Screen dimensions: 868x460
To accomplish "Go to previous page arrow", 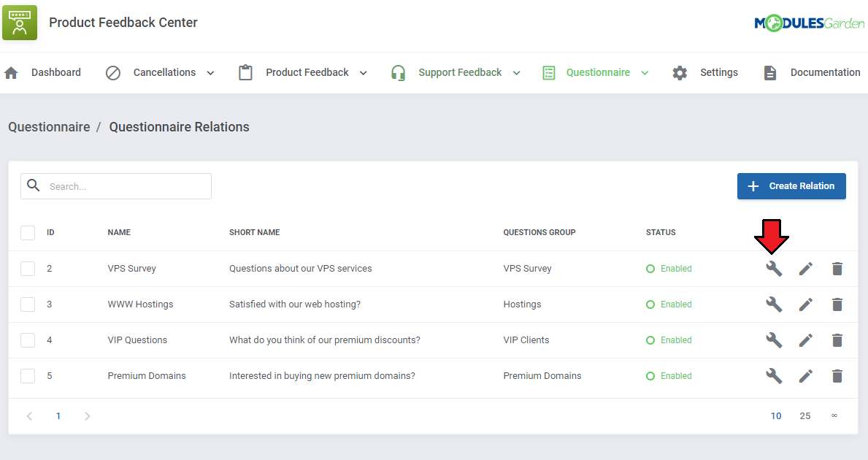I will pos(29,415).
